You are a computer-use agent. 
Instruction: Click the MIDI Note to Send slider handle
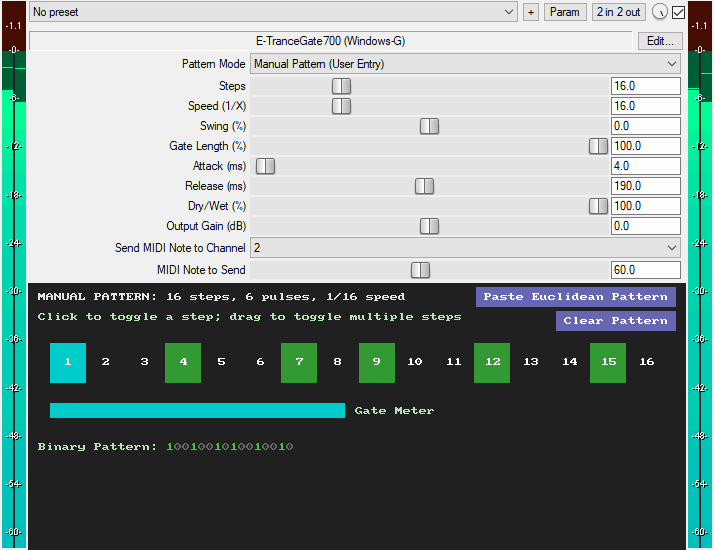420,270
